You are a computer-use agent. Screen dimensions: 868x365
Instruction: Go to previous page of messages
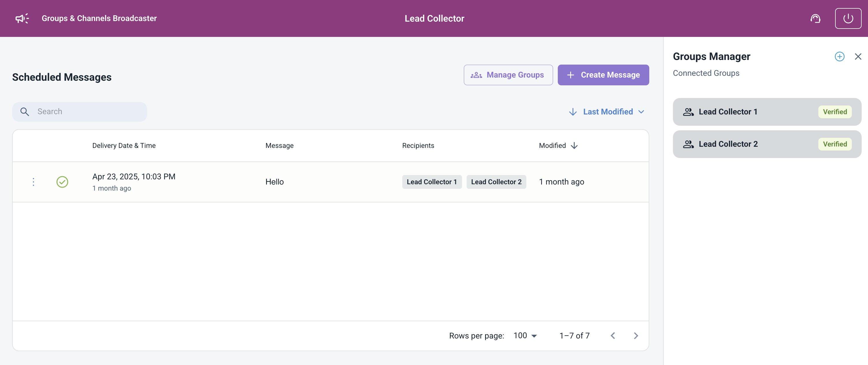(613, 336)
